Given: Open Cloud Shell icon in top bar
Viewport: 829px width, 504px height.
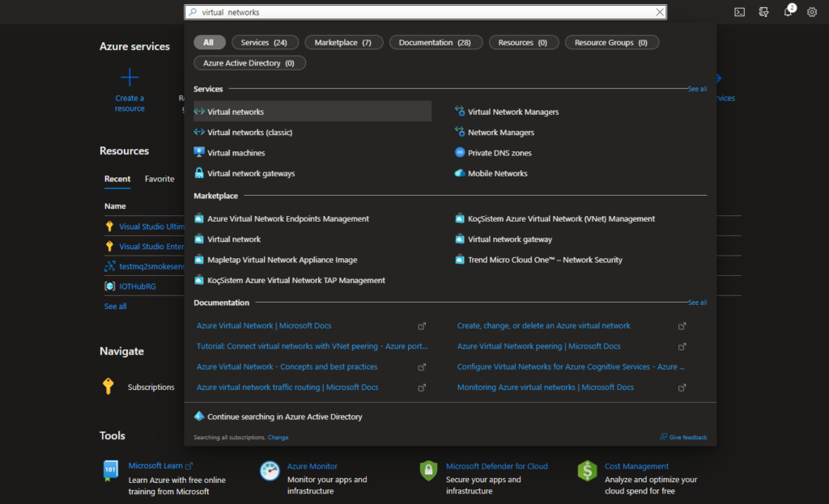Looking at the screenshot, I should coord(739,12).
